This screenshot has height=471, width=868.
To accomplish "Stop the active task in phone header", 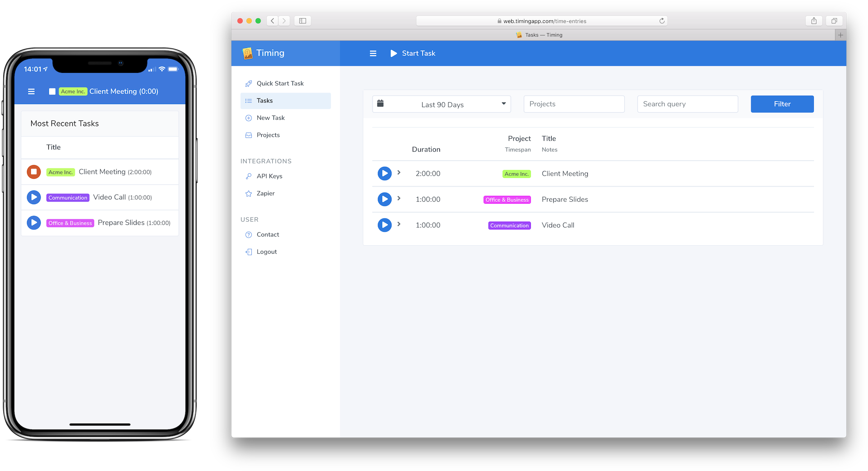I will coord(52,91).
